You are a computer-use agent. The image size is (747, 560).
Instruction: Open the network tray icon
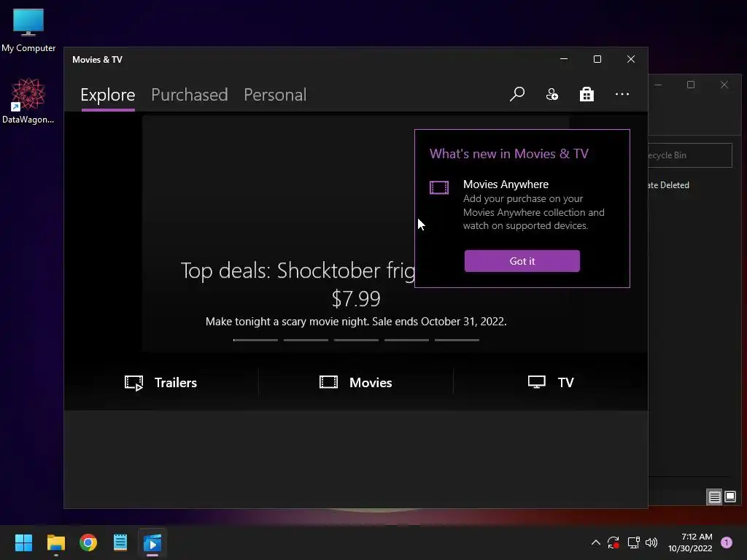pos(633,542)
